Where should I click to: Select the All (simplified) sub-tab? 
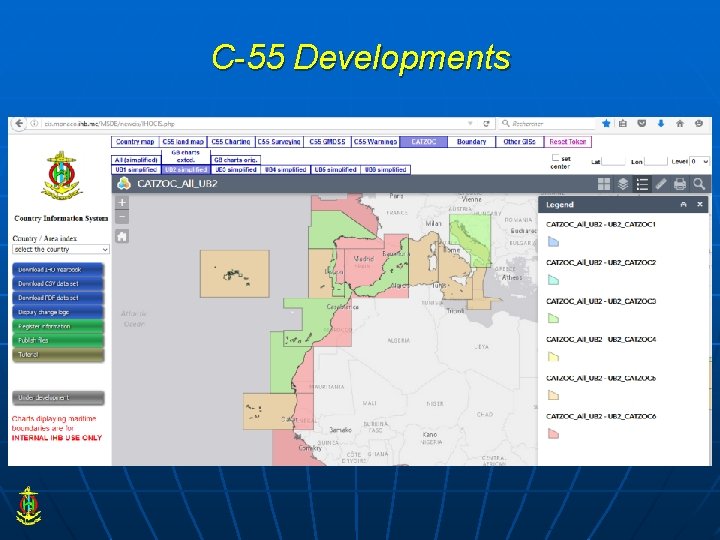click(136, 160)
